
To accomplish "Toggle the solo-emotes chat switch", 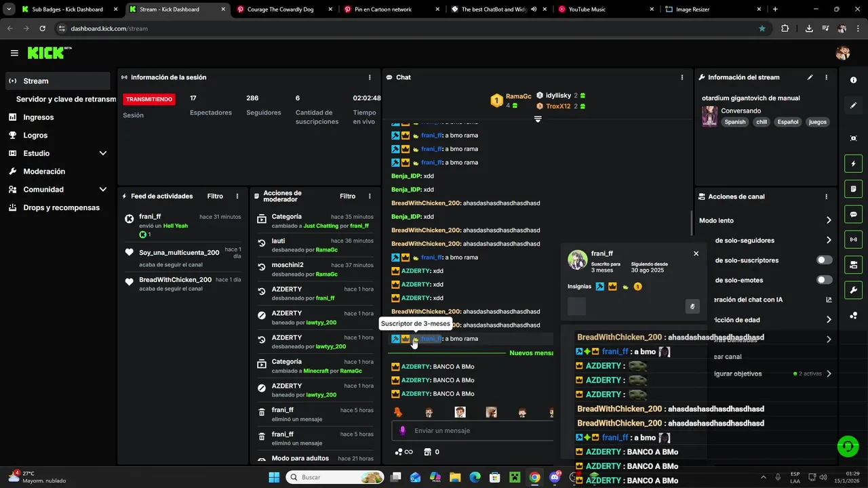I will (x=824, y=280).
